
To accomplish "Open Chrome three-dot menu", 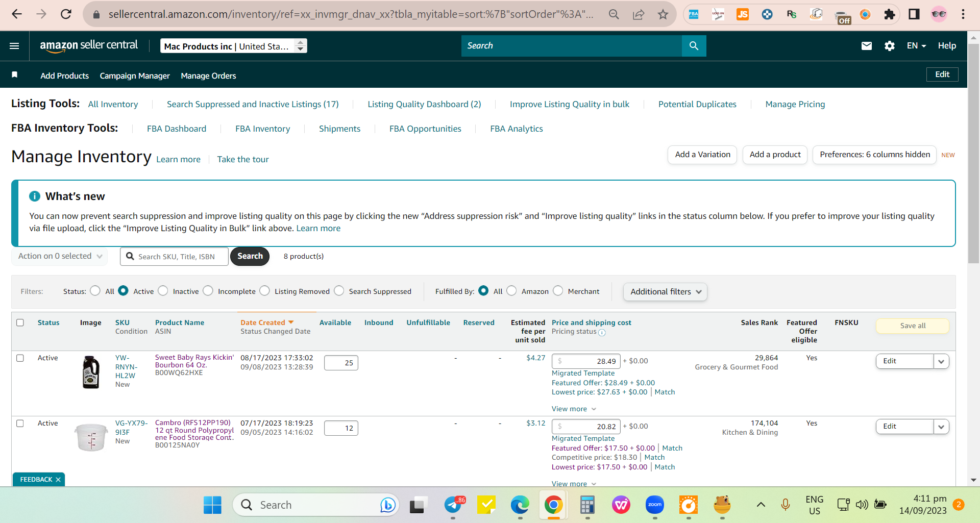I will click(963, 14).
